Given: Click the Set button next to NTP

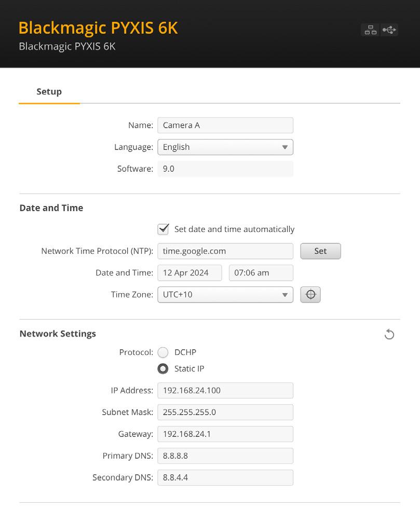Looking at the screenshot, I should [x=320, y=251].
